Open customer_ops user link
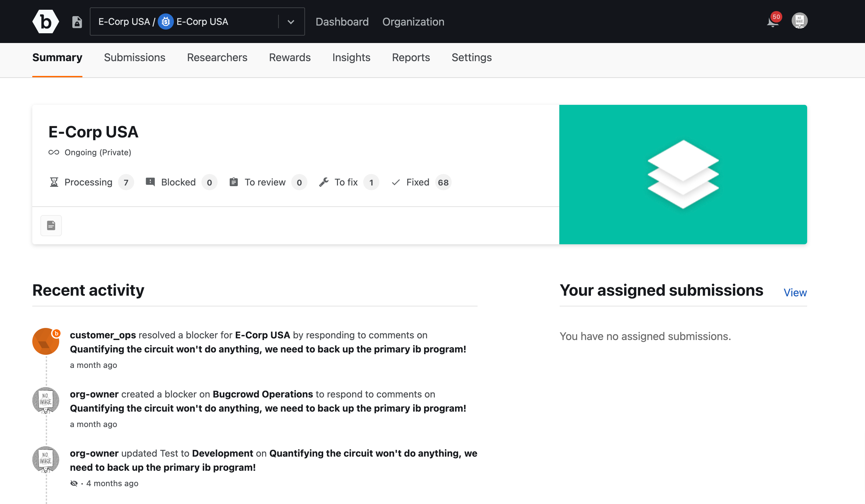Viewport: 865px width, 504px height. pyautogui.click(x=103, y=335)
